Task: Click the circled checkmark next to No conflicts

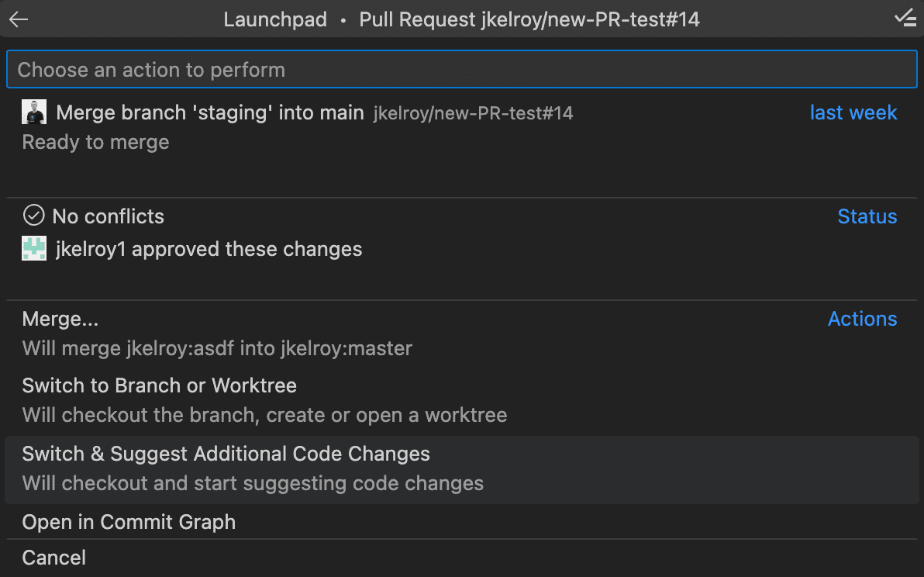Action: click(x=33, y=216)
